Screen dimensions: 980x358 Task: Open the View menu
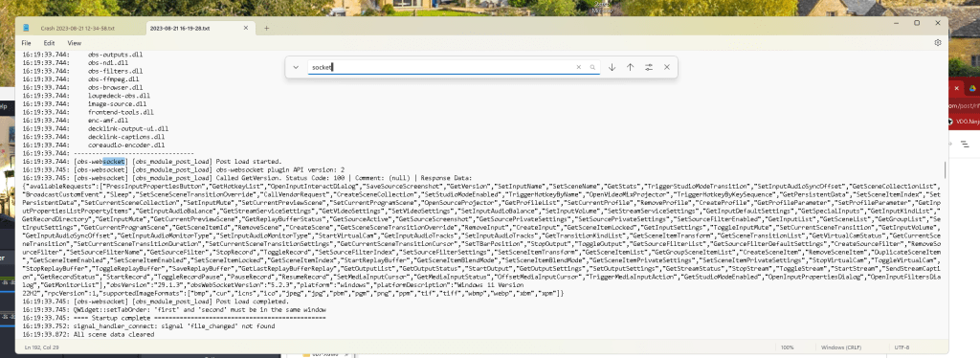(75, 43)
